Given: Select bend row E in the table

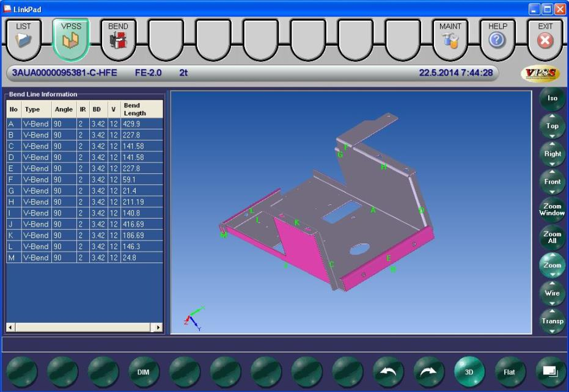Looking at the screenshot, I should click(84, 169).
